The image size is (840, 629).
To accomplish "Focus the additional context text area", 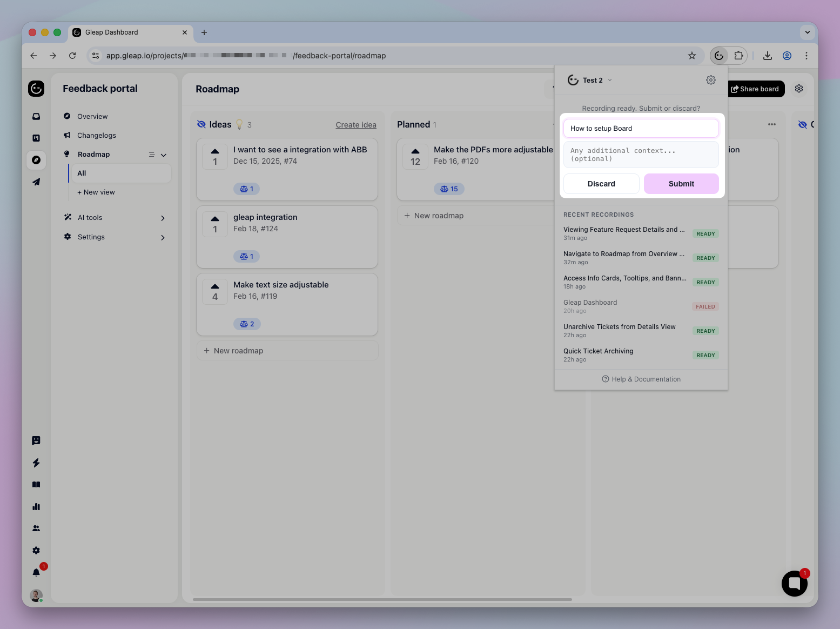I will pyautogui.click(x=641, y=155).
